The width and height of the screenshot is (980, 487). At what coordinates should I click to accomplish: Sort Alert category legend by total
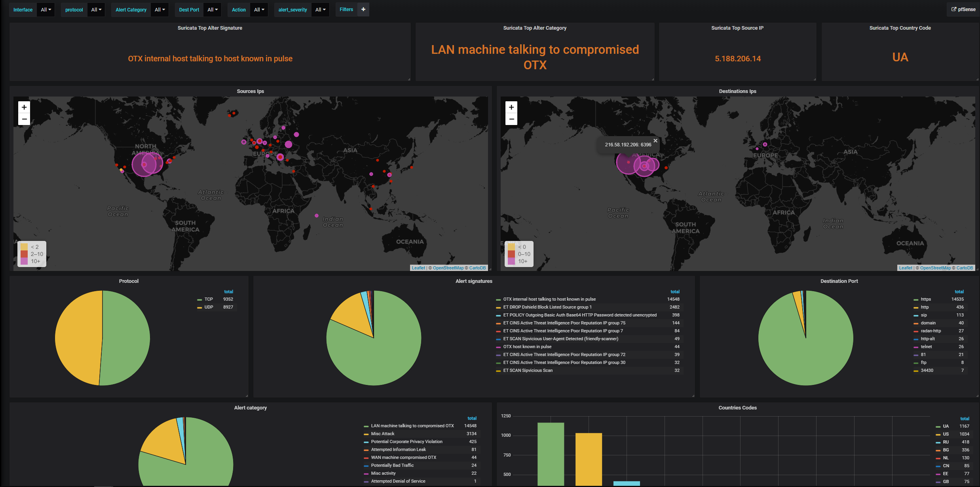pyautogui.click(x=472, y=419)
